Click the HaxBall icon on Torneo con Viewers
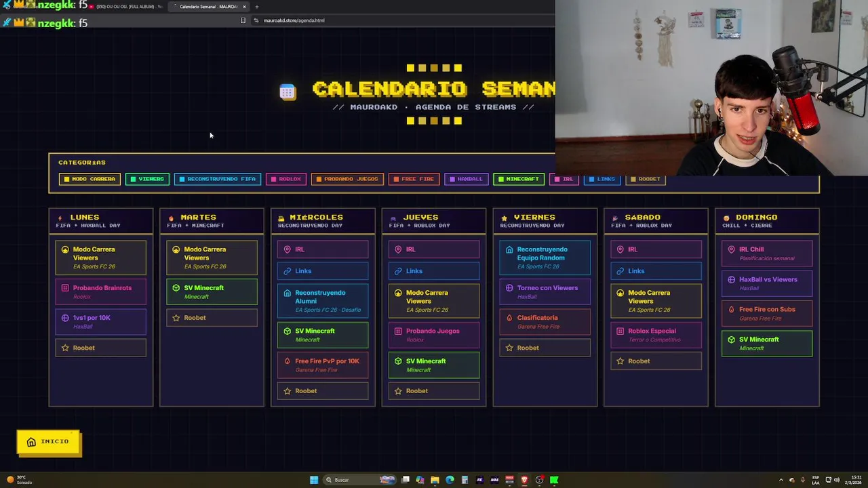This screenshot has width=868, height=488. (x=509, y=288)
